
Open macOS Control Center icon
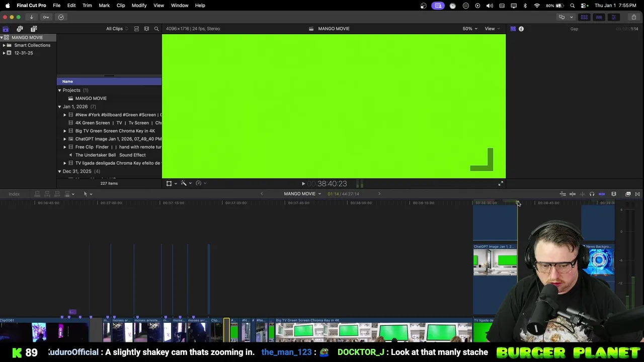(x=584, y=6)
